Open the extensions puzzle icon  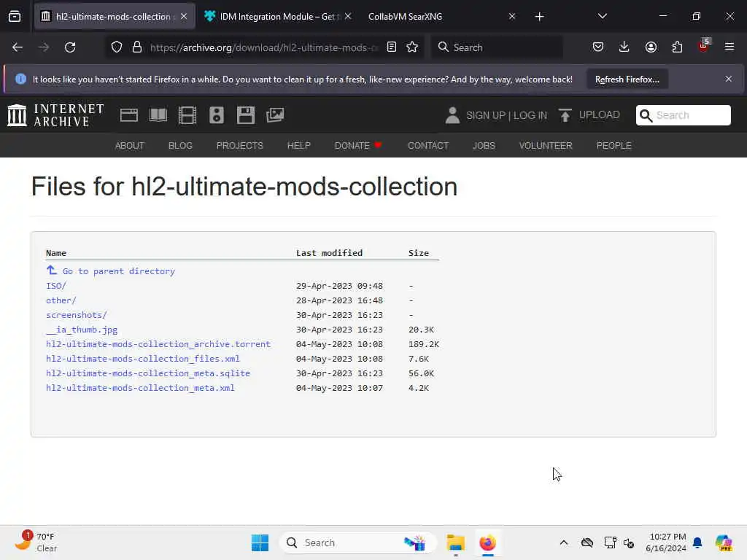click(677, 47)
